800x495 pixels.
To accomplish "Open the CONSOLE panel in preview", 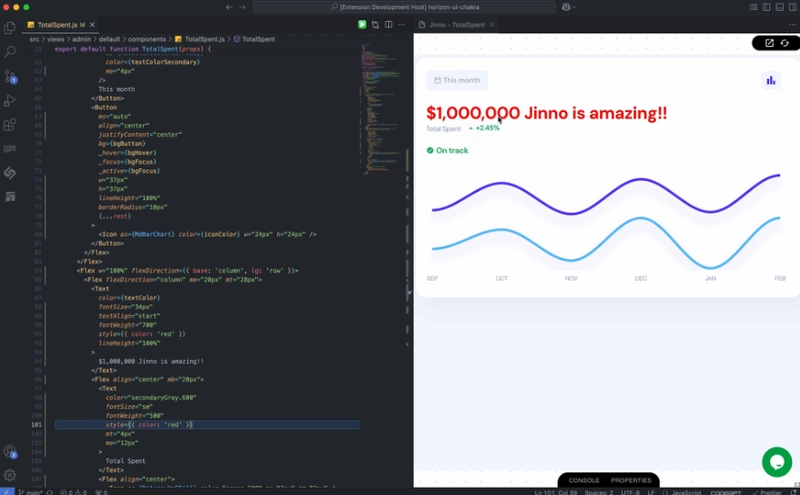I will (x=584, y=480).
